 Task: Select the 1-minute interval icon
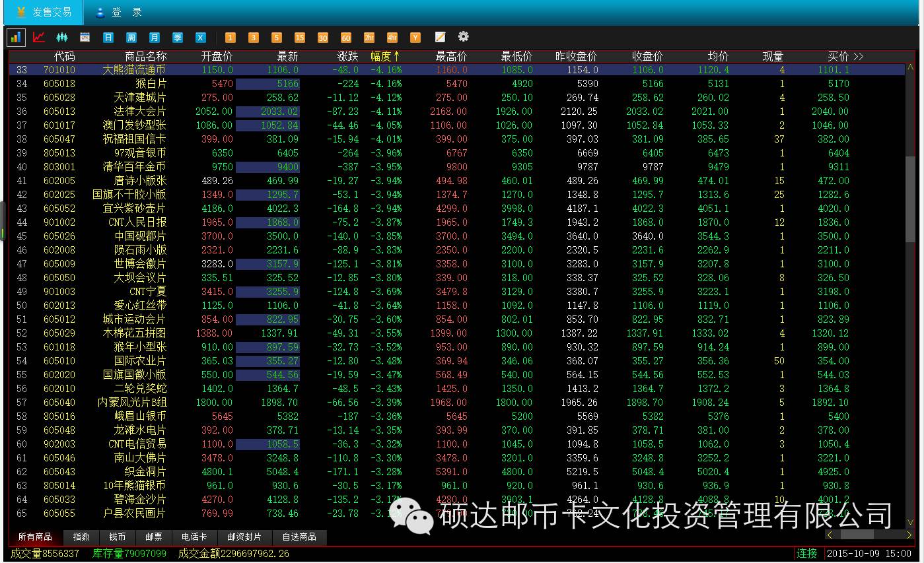point(231,38)
